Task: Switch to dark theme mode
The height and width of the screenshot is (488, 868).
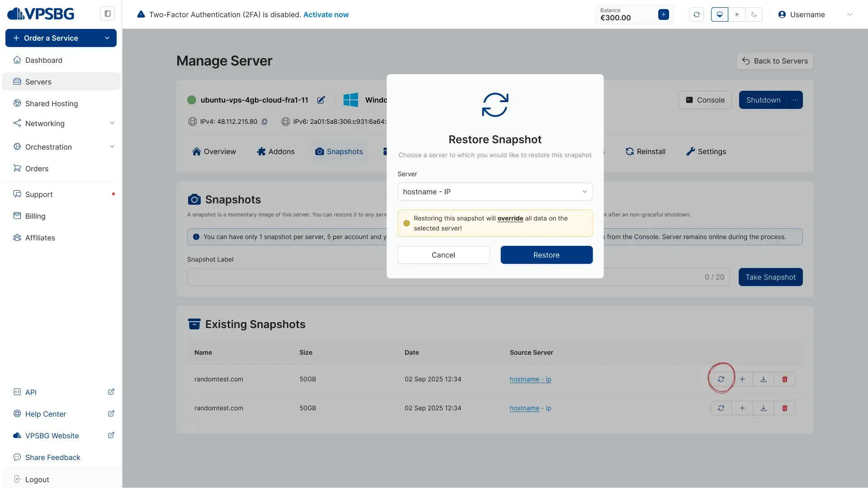Action: (754, 14)
